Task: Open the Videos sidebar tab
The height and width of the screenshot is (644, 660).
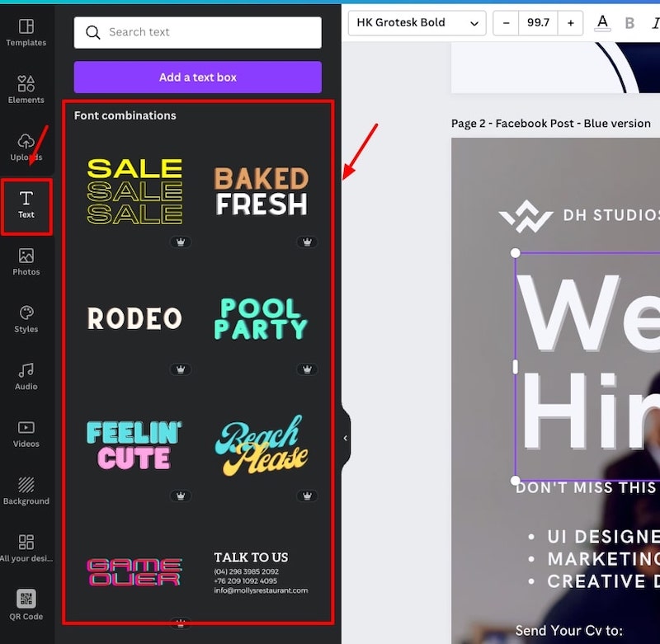Action: pyautogui.click(x=26, y=434)
